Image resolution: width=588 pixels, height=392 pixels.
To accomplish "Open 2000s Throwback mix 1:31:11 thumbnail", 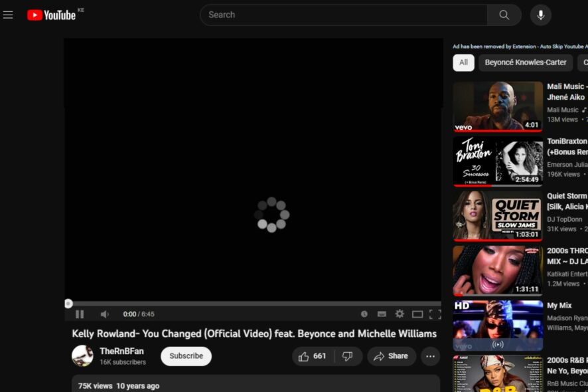I will pos(498,271).
